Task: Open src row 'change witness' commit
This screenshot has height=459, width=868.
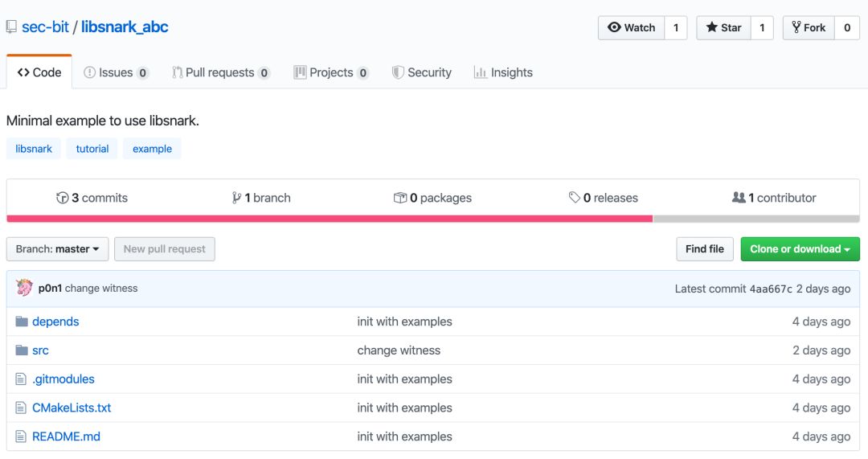Action: click(x=399, y=350)
